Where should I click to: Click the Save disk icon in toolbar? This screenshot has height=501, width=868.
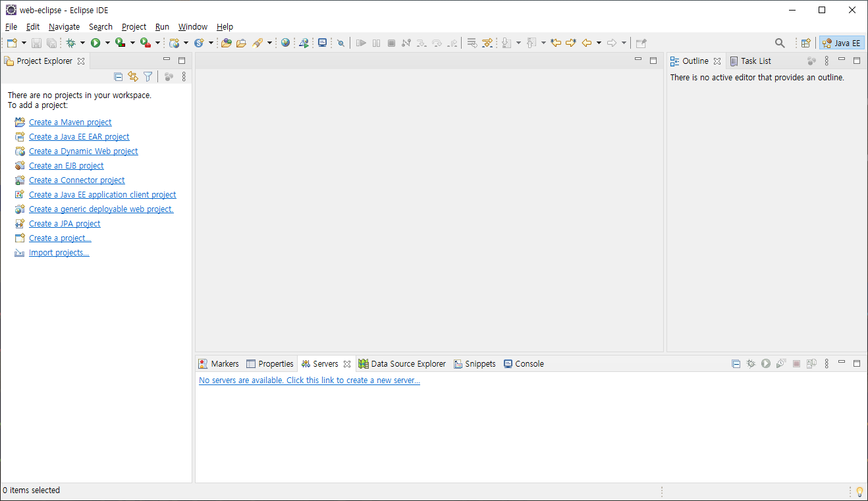click(37, 43)
